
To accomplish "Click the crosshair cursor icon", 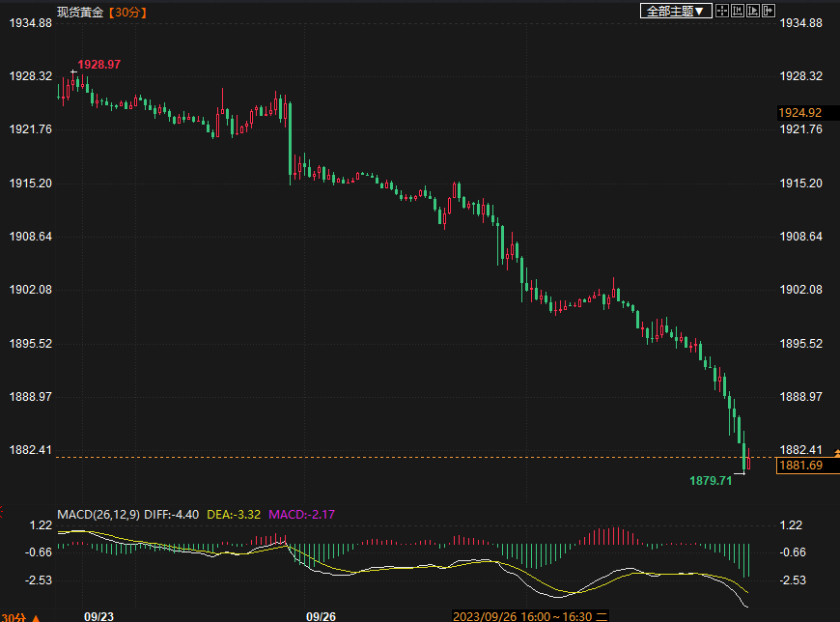I will 722,11.
